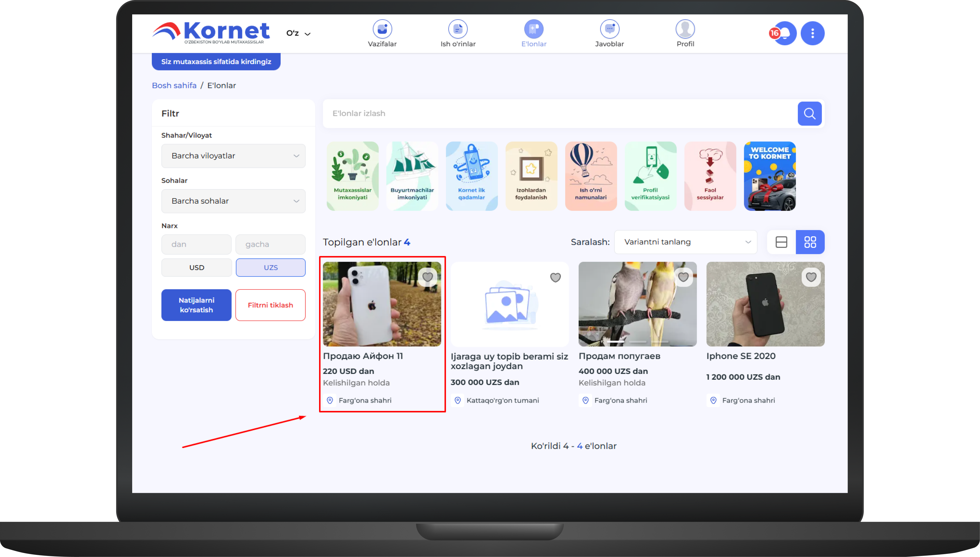The width and height of the screenshot is (980, 557).
Task: Click the E'lonlar izlash search field
Action: [x=558, y=114]
